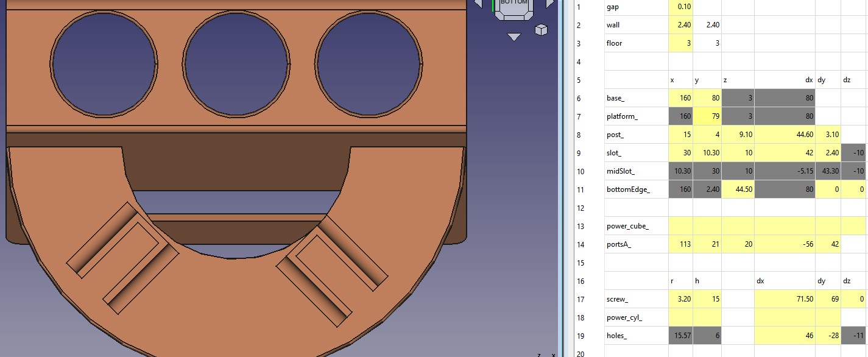Select the 'gap' label cell
This screenshot has width=868, height=357.
pyautogui.click(x=637, y=7)
